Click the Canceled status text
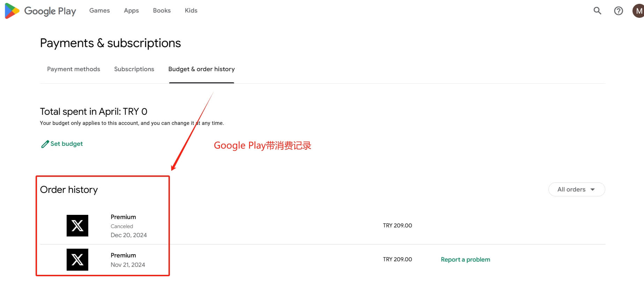The height and width of the screenshot is (286, 644). click(x=122, y=226)
